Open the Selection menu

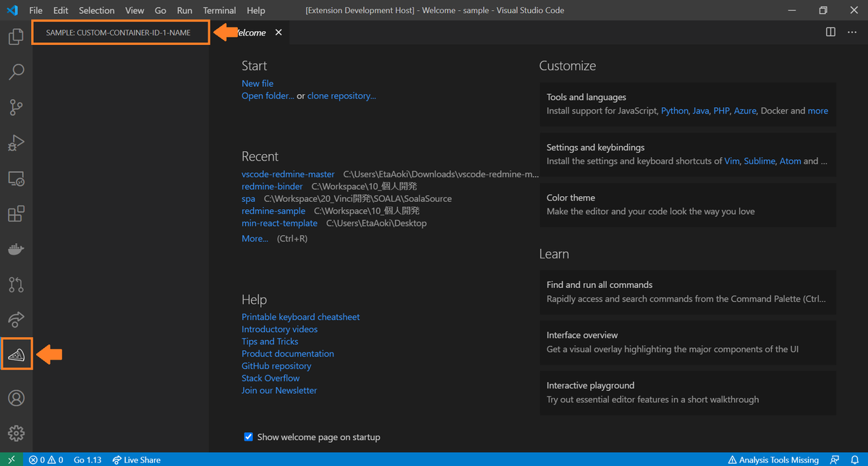(97, 10)
